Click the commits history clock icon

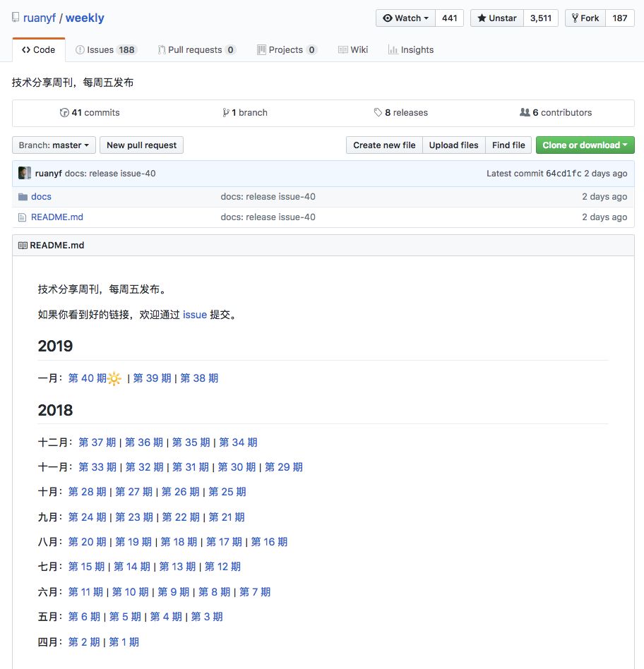click(x=64, y=113)
